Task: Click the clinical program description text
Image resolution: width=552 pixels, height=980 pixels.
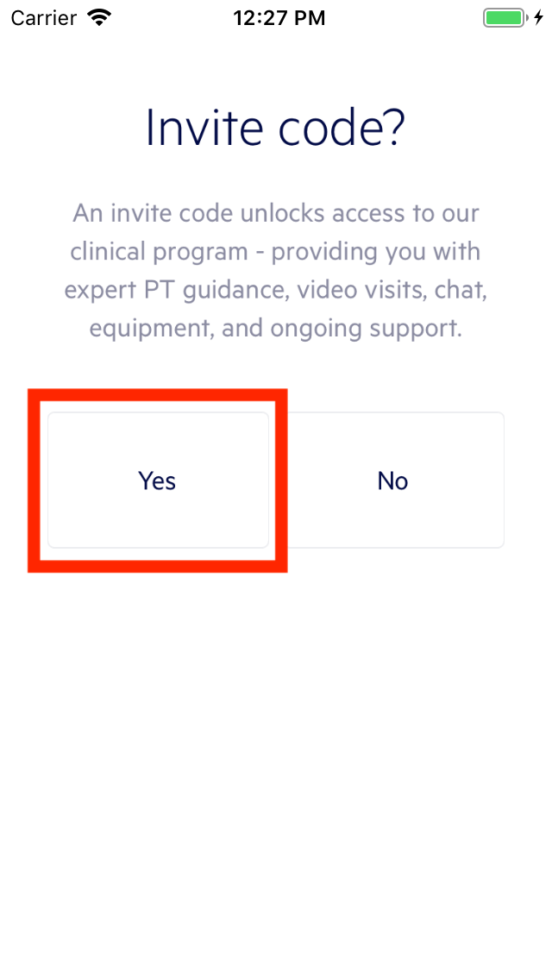Action: pos(276,270)
